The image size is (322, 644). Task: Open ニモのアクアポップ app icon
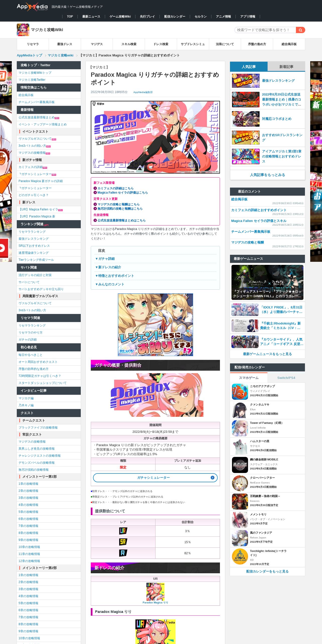tap(240, 392)
